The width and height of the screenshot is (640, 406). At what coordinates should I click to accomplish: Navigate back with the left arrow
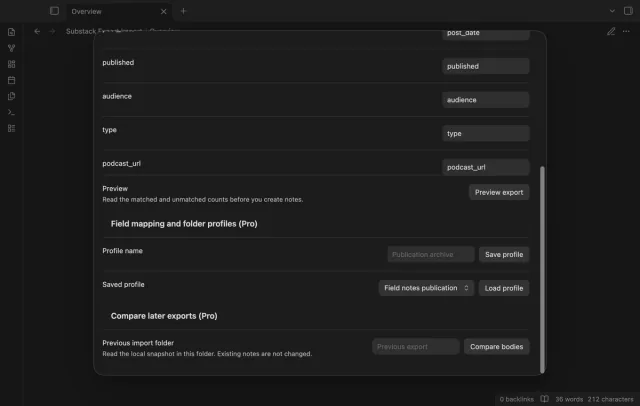(x=37, y=31)
